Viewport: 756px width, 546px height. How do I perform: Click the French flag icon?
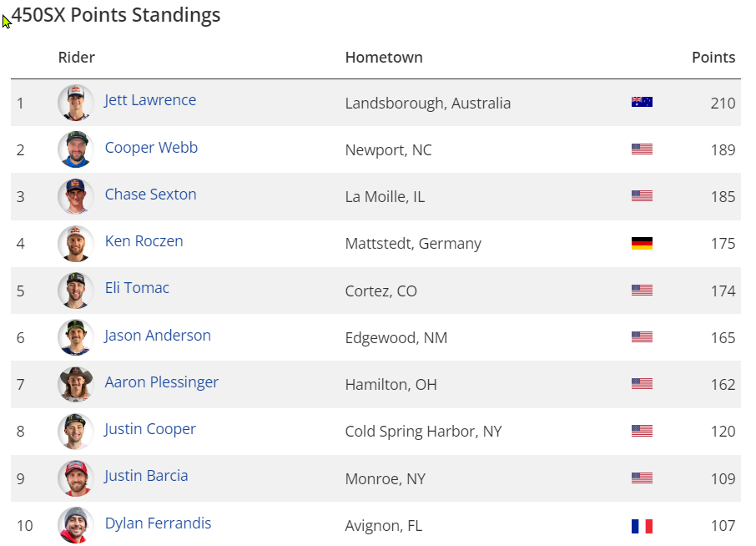tap(642, 526)
